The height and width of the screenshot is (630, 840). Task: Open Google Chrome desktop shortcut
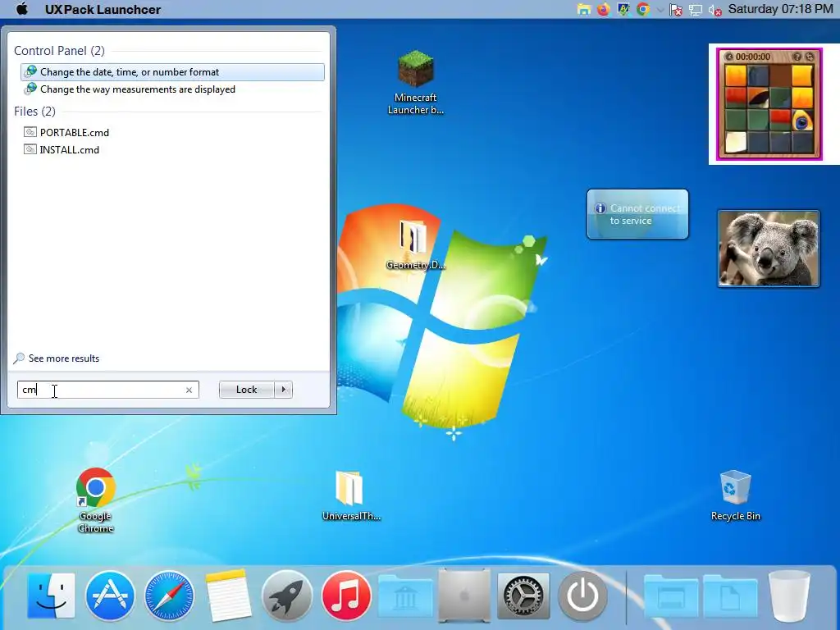[95, 500]
